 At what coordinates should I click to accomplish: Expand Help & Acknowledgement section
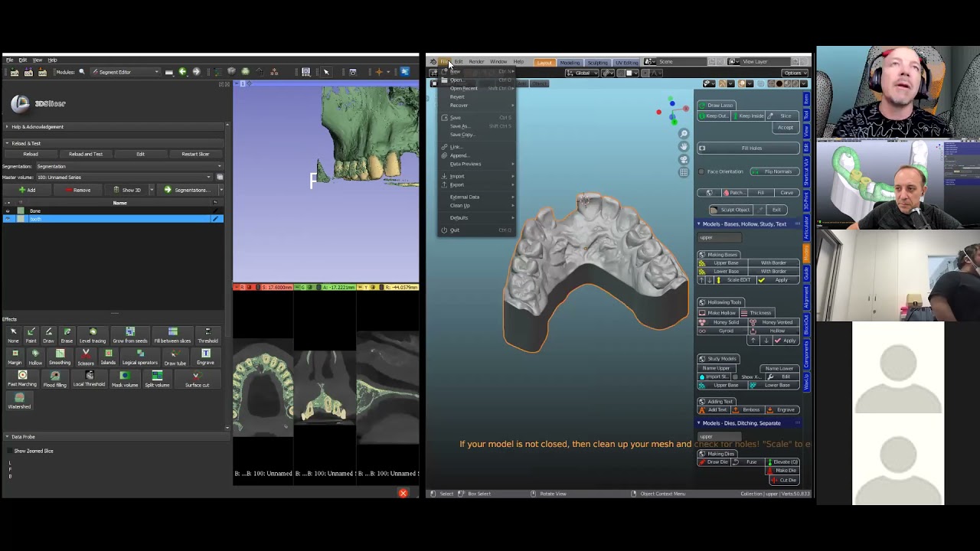115,126
